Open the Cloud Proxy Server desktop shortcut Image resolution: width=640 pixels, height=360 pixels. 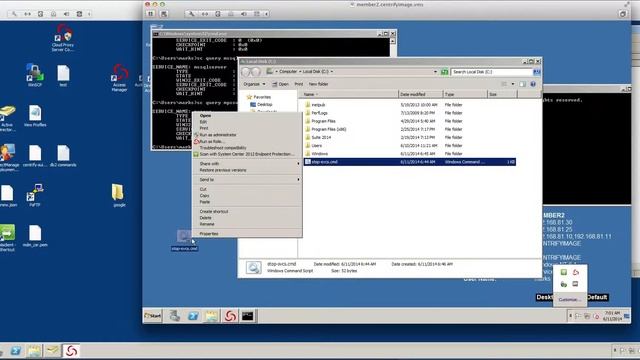[x=62, y=38]
